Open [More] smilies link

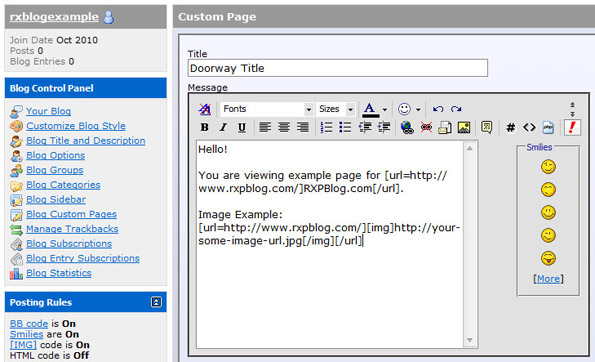548,279
